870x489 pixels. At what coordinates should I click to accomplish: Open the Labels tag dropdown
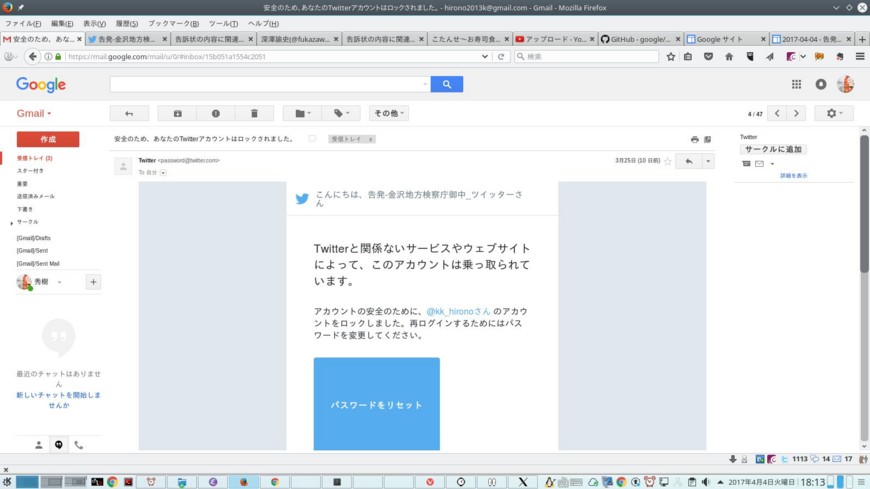click(341, 113)
